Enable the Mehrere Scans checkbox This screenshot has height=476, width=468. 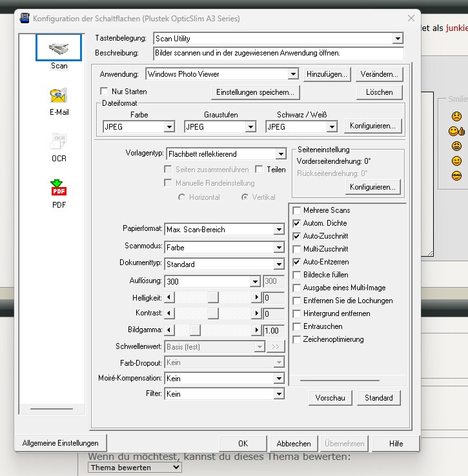297,210
